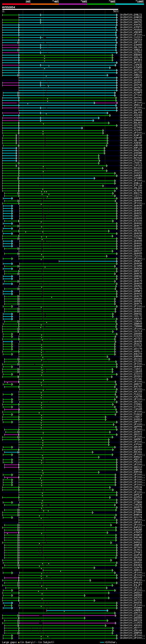Click the UniRef100_Q9ZPP1 label
Screen dimensions: 146x644
click(x=131, y=82)
